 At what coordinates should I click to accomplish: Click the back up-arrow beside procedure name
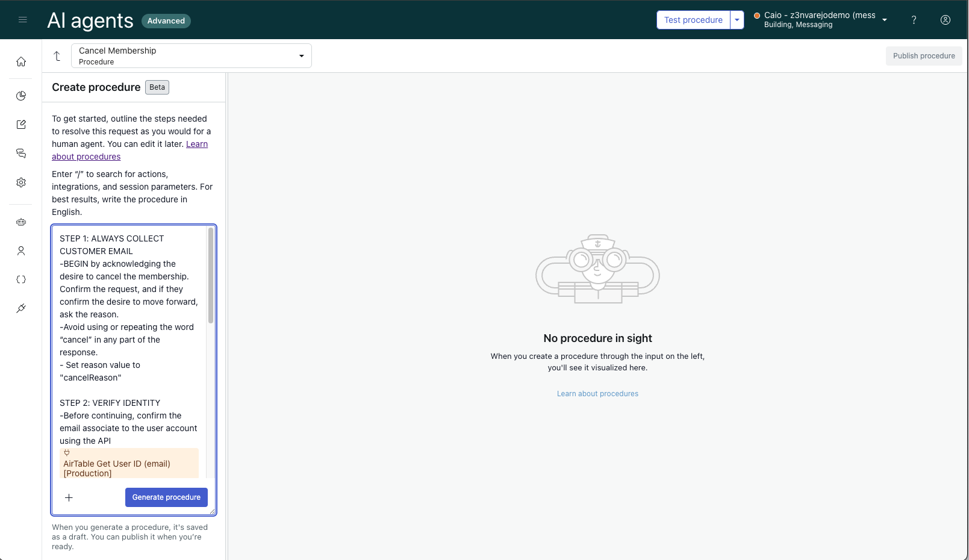(57, 56)
